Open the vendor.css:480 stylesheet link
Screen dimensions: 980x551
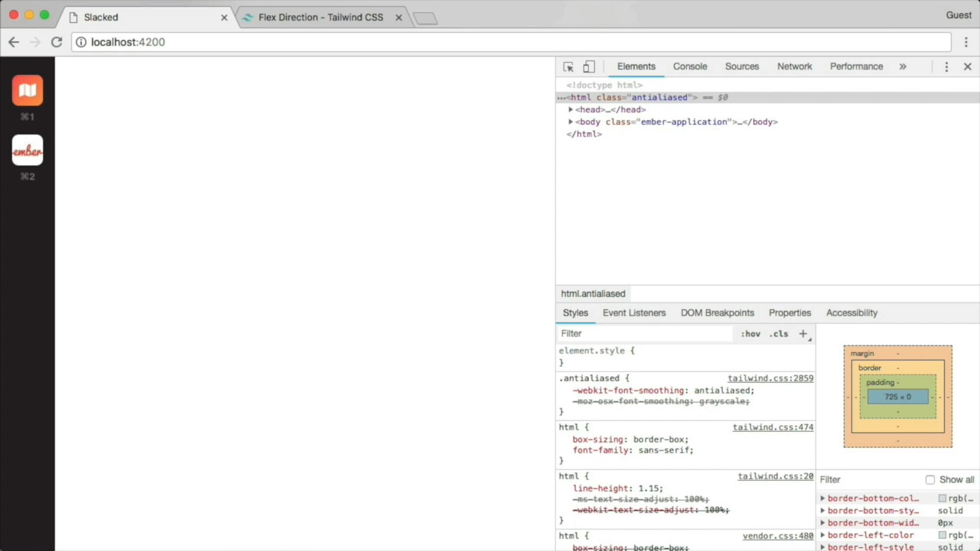[x=777, y=536]
